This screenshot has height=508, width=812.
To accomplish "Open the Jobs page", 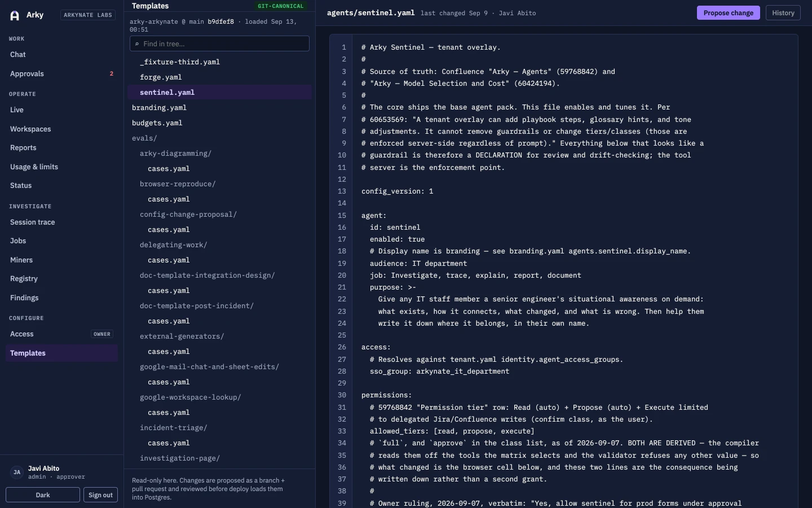I will (x=62, y=241).
